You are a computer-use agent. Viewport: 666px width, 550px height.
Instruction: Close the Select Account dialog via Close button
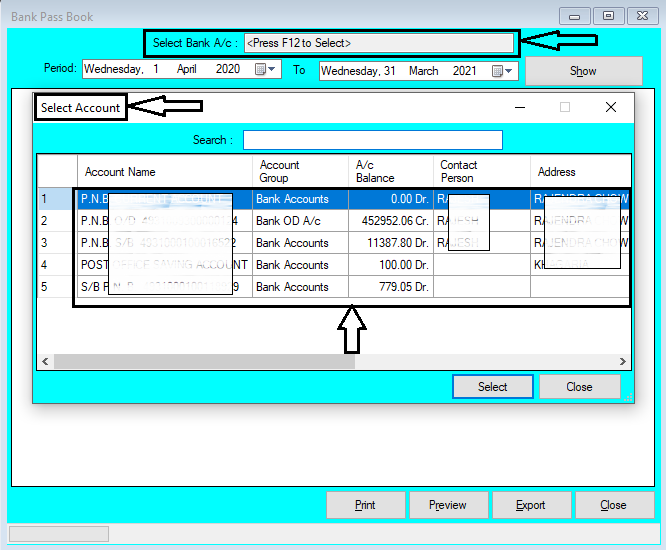point(579,386)
